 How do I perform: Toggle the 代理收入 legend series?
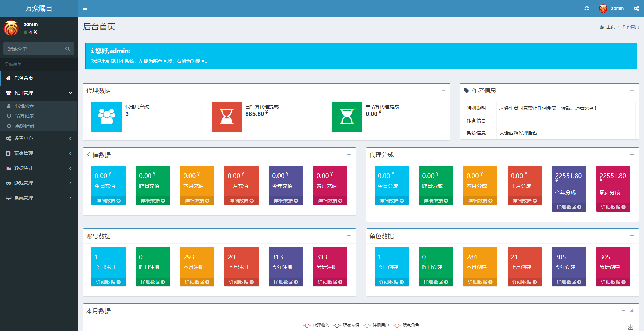coord(316,325)
